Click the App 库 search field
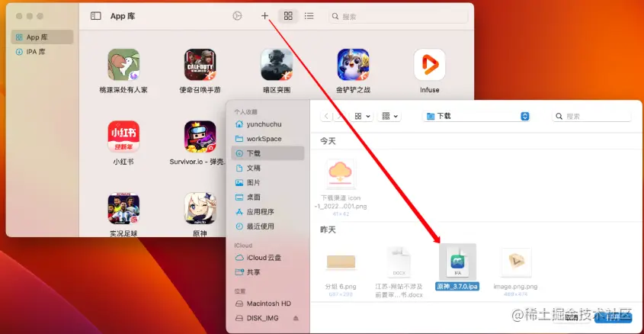 pyautogui.click(x=398, y=17)
